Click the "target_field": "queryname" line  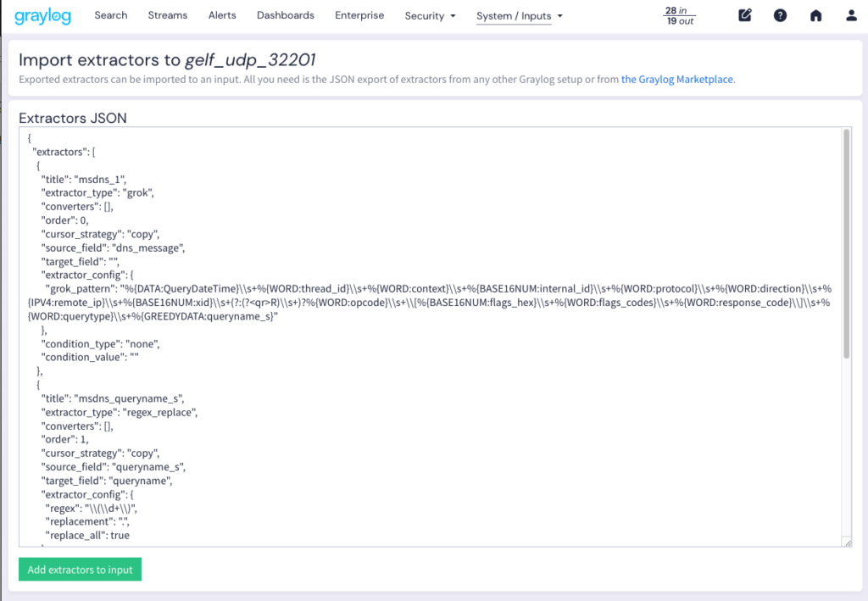(106, 481)
